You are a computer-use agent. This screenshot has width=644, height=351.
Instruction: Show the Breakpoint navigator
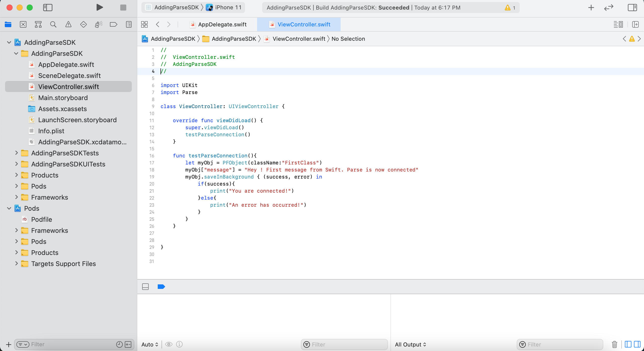click(113, 24)
